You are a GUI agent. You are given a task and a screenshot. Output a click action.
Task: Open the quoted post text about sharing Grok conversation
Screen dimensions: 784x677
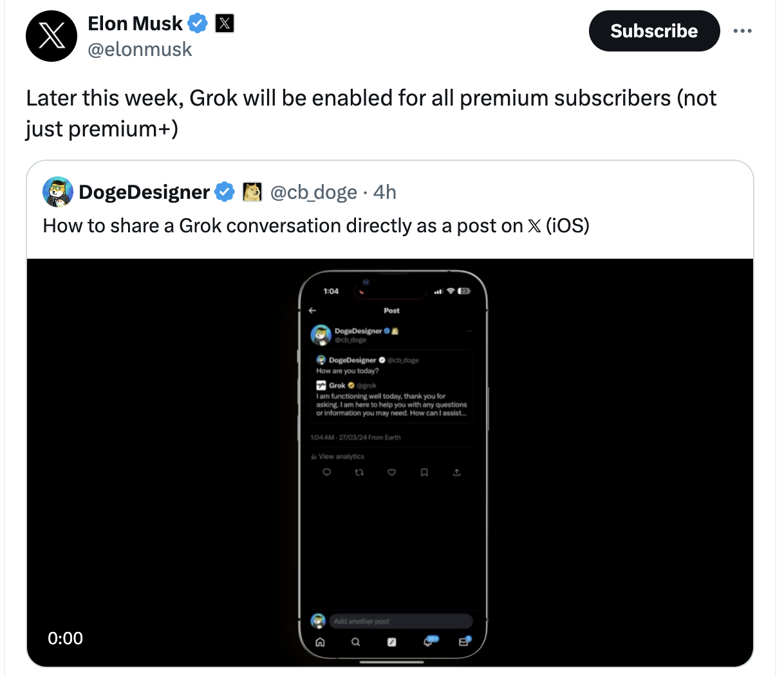[x=316, y=226]
